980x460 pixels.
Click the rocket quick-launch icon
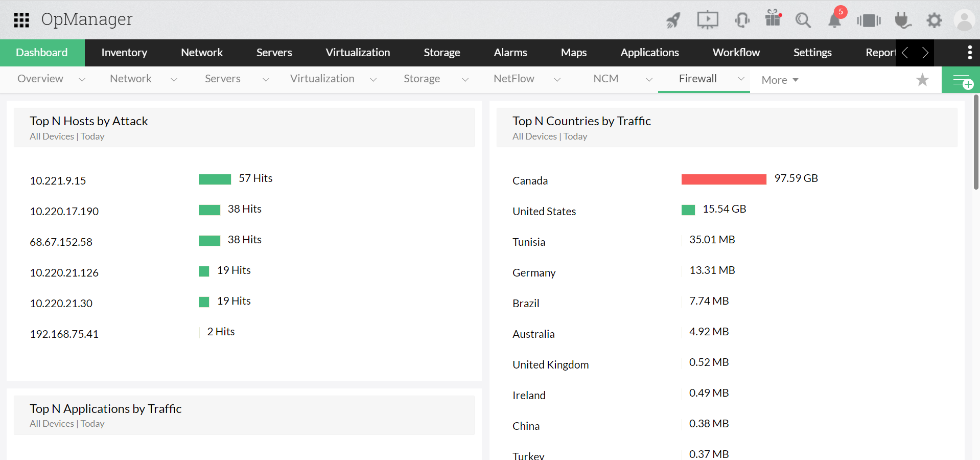click(x=673, y=20)
